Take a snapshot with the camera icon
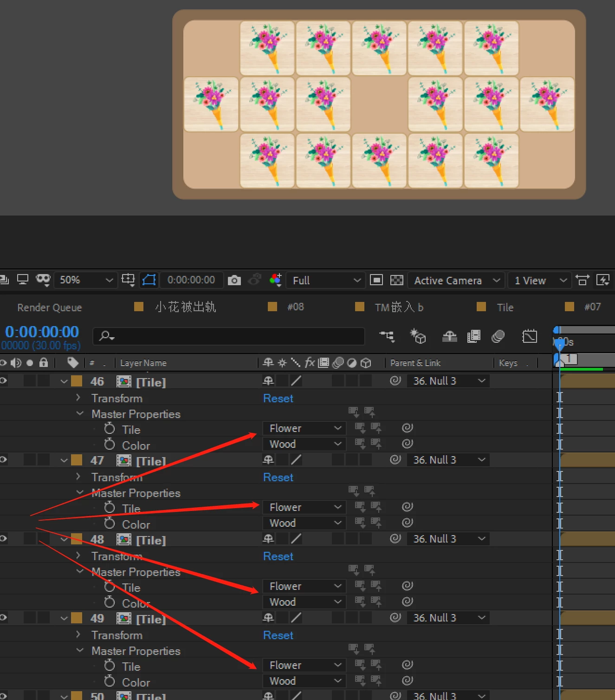615x700 pixels. [234, 280]
